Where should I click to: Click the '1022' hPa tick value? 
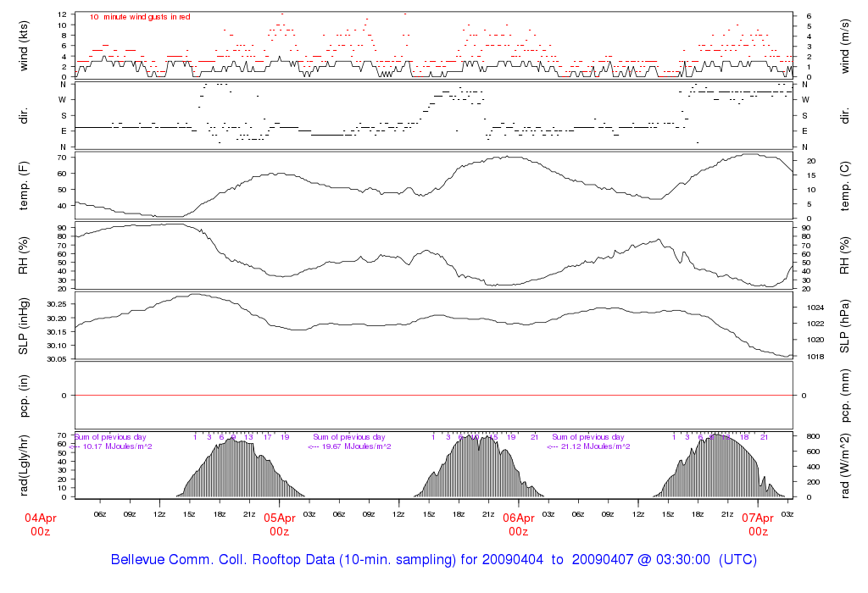pyautogui.click(x=816, y=324)
